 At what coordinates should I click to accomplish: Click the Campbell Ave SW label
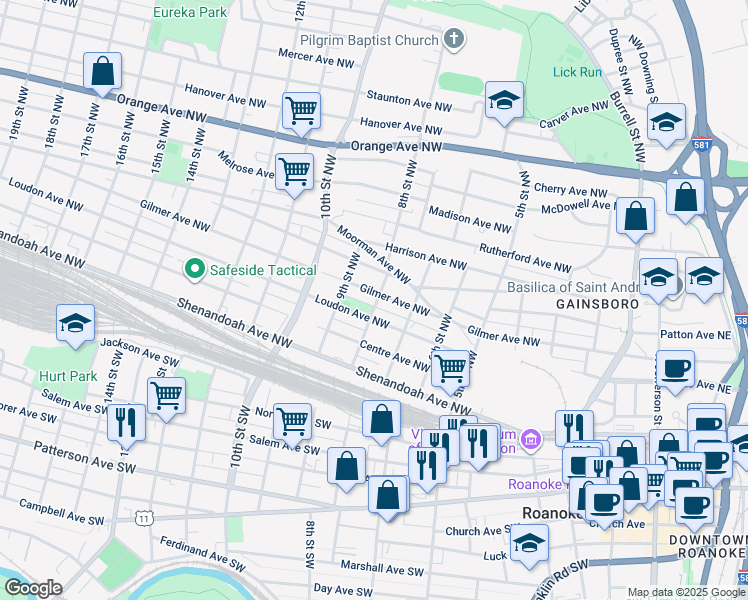coord(62,513)
